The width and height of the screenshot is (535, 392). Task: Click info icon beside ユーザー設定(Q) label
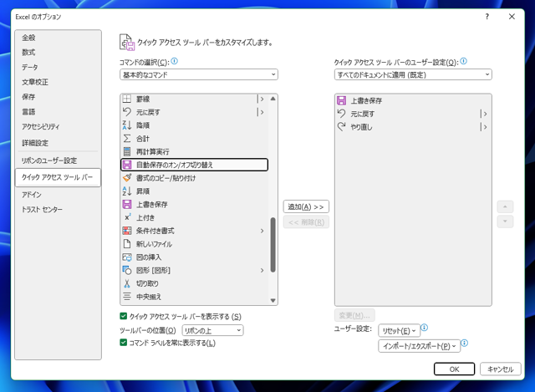click(x=463, y=61)
